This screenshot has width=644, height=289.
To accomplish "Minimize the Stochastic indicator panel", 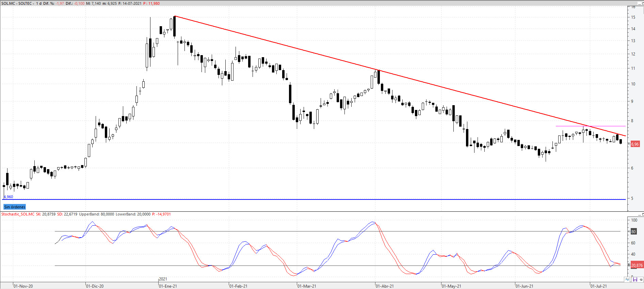I will (639, 214).
